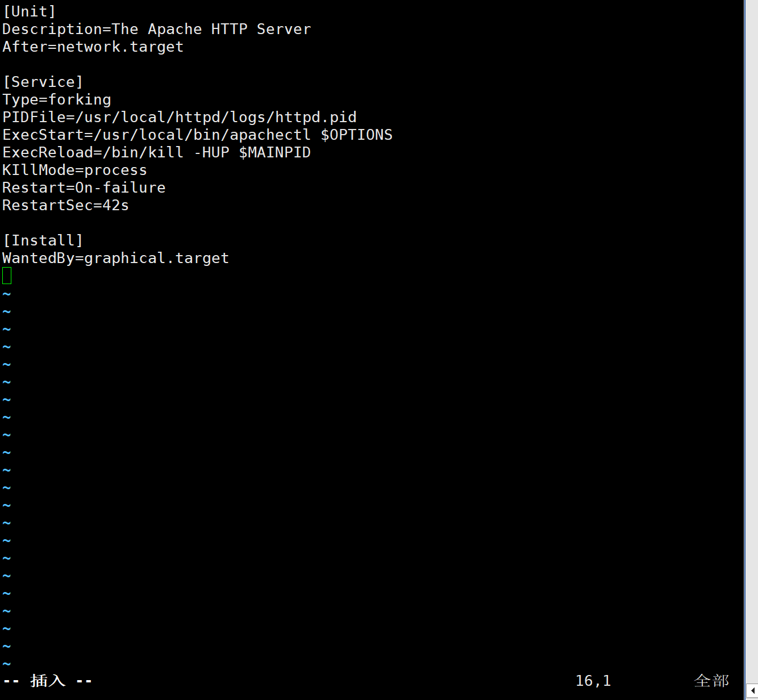758x700 pixels.
Task: Click the Description=The Apache HTTP Server line
Action: coord(157,29)
